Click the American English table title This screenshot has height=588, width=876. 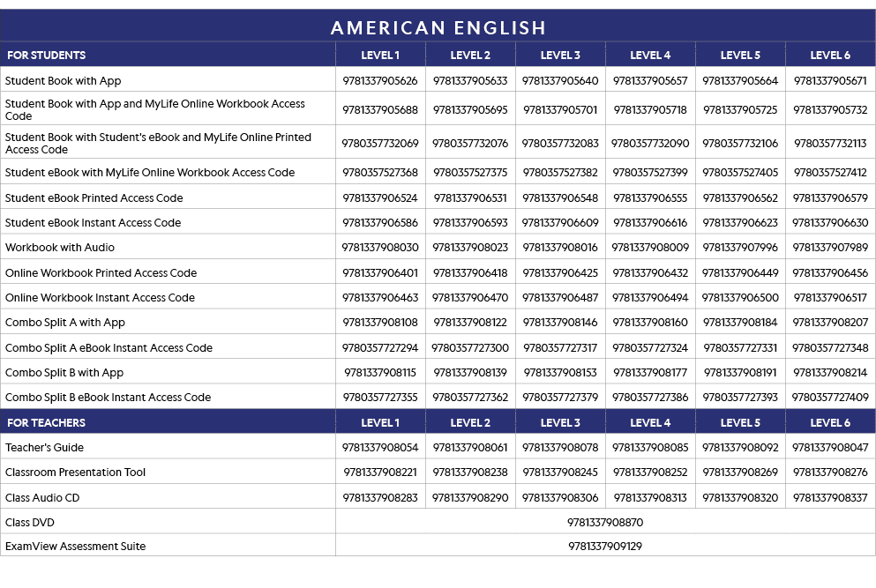(438, 28)
